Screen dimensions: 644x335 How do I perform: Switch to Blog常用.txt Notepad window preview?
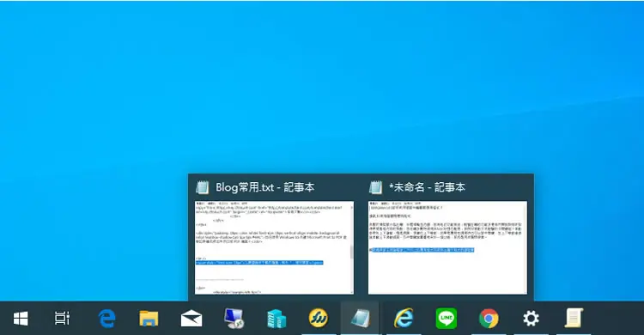pos(274,247)
